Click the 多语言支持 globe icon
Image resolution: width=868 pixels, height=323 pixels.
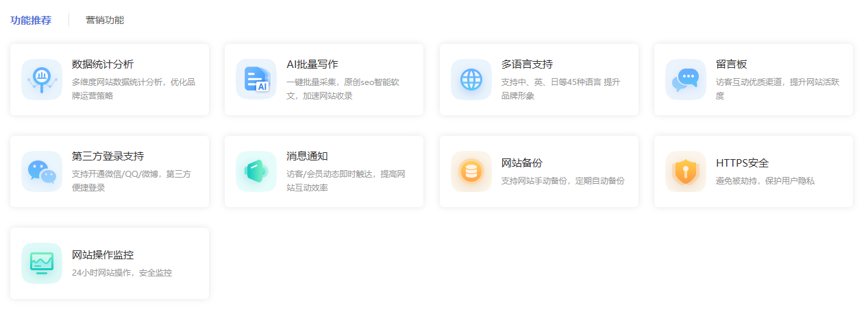click(471, 79)
